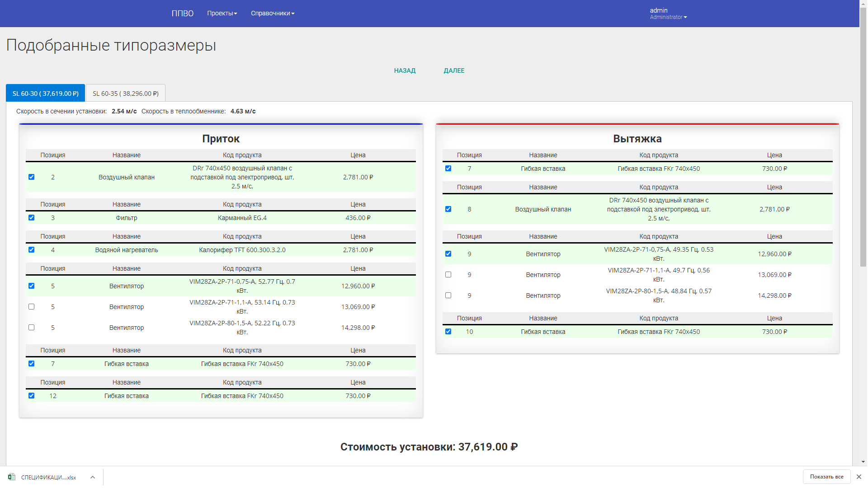Open the admin user dropdown
The height and width of the screenshot is (488, 868).
click(x=668, y=14)
